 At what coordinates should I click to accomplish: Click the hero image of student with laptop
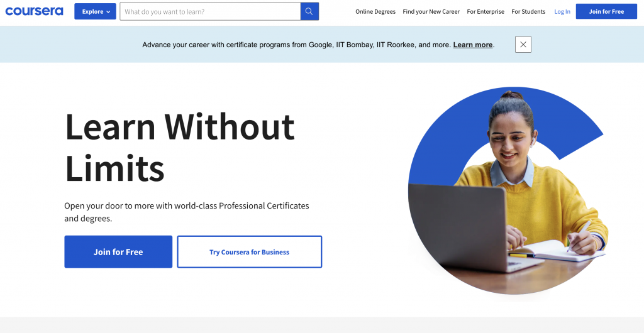tap(508, 191)
